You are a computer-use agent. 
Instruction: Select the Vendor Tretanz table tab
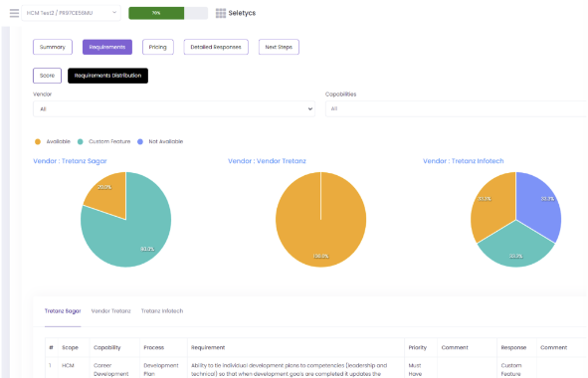click(x=111, y=311)
